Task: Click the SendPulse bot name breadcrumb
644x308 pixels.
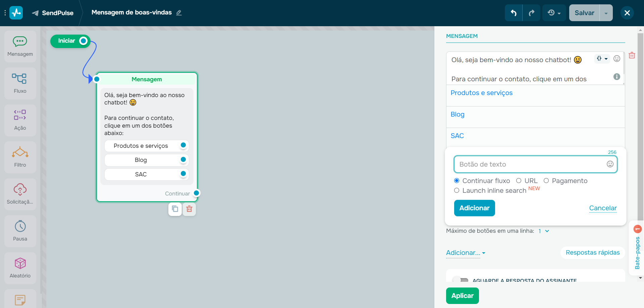Action: point(58,13)
